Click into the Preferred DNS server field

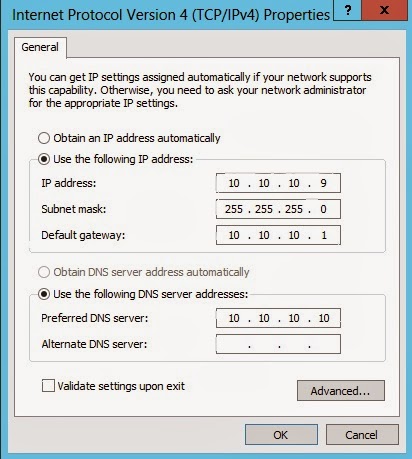click(x=278, y=318)
